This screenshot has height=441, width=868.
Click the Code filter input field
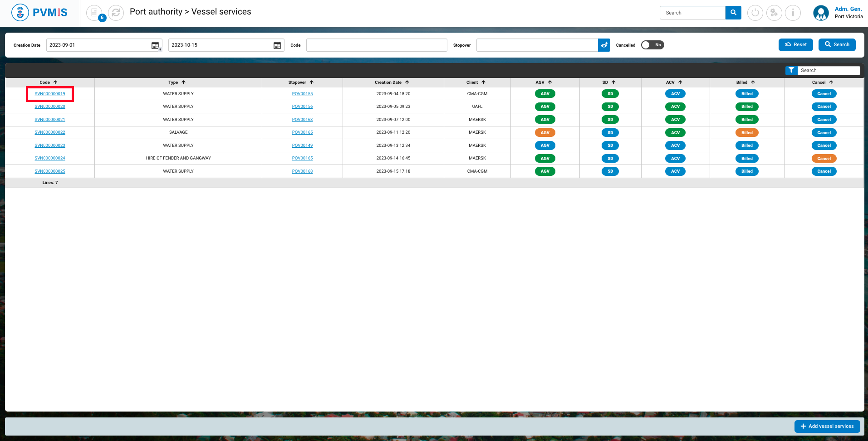click(x=376, y=45)
